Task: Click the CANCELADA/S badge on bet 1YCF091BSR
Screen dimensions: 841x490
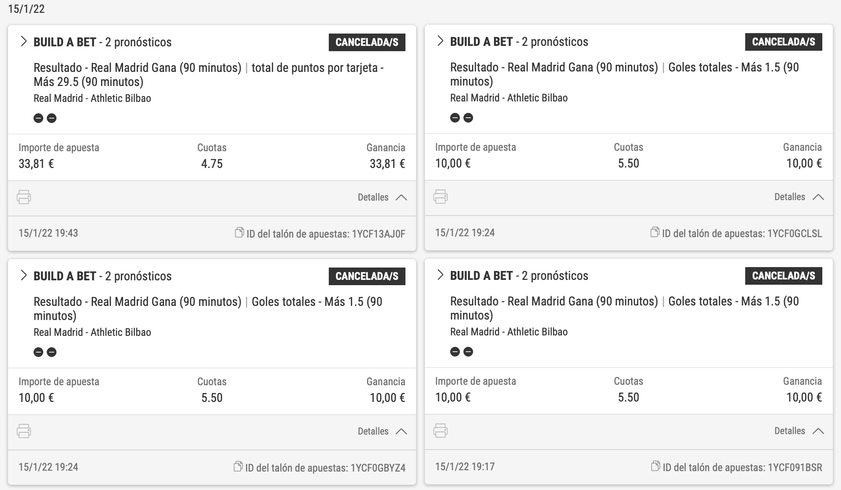Action: [783, 276]
